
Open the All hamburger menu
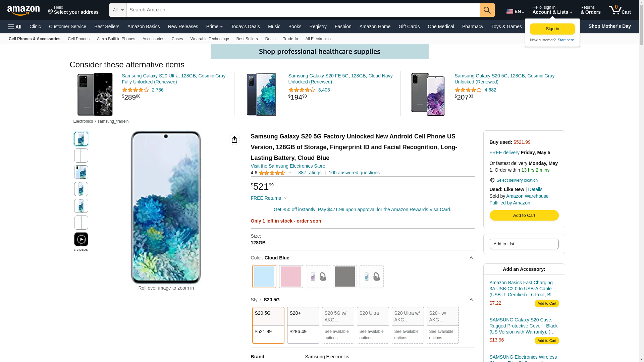[x=15, y=27]
